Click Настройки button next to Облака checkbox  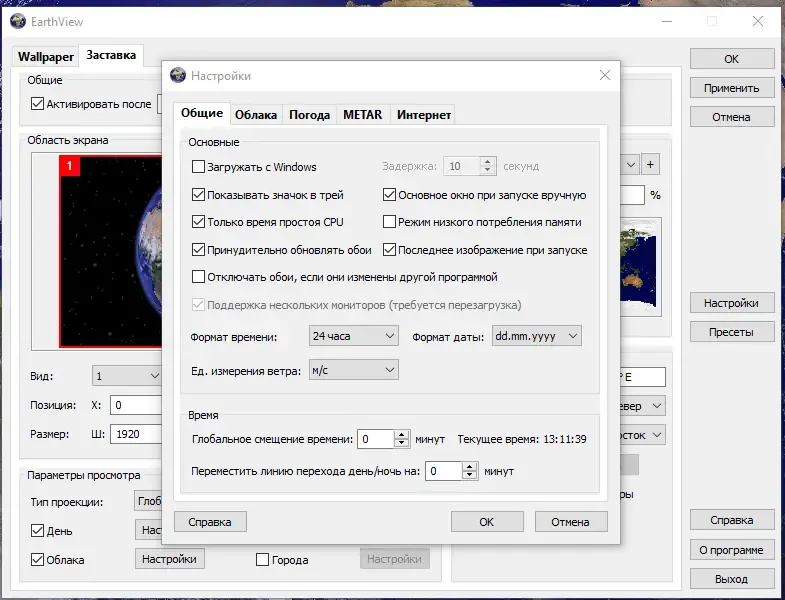[x=169, y=559]
